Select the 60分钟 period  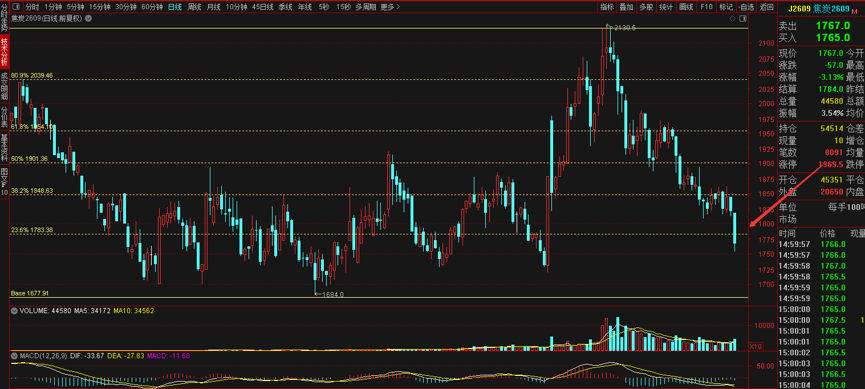pos(152,7)
